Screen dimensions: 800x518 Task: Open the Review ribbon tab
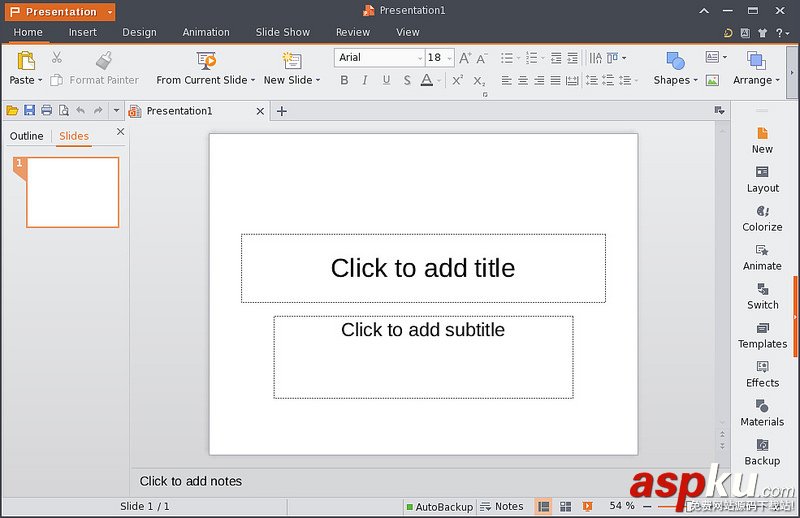pos(353,32)
